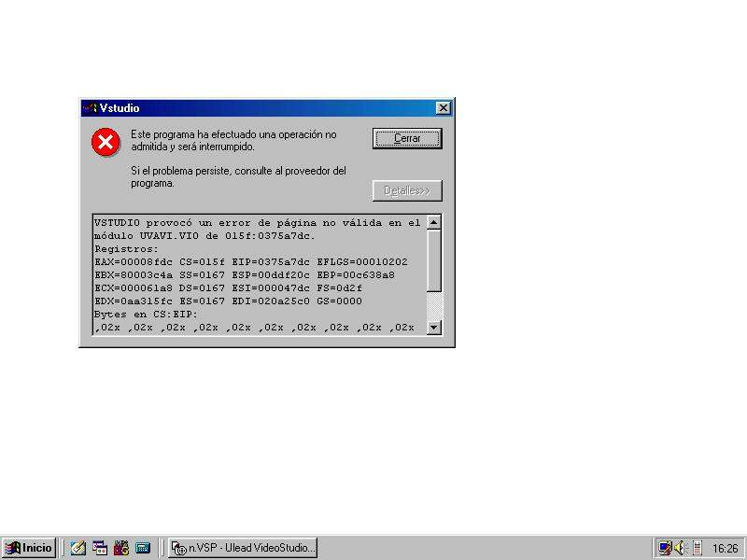Click the second quick launch icon with windows
The width and height of the screenshot is (747, 560).
pyautogui.click(x=100, y=548)
